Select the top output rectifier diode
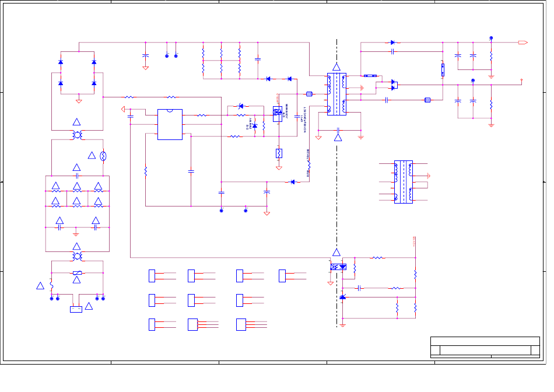This screenshot has width=554, height=392. [x=392, y=43]
